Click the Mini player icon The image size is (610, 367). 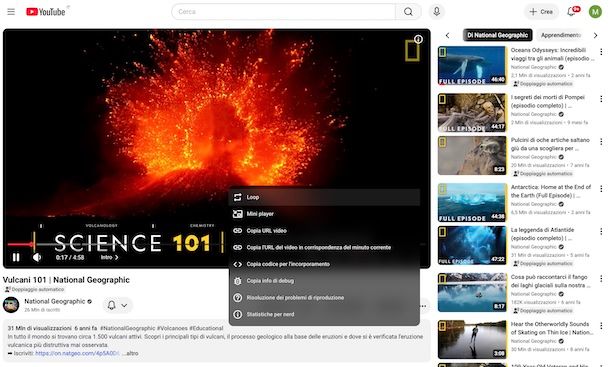(237, 214)
